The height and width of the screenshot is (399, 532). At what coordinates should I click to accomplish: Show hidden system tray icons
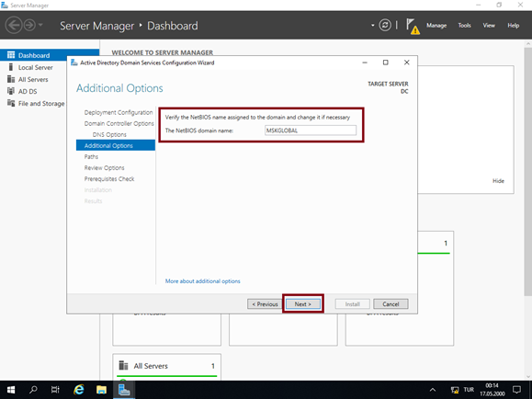coord(433,390)
